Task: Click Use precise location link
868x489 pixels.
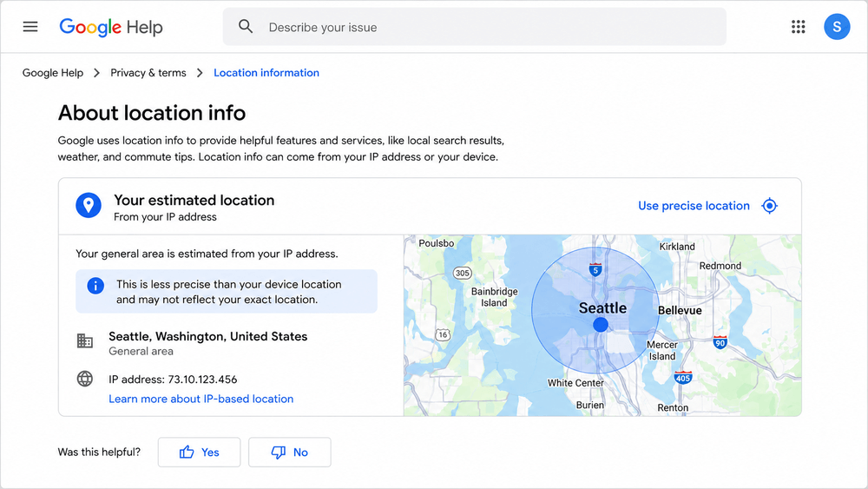Action: pos(694,206)
